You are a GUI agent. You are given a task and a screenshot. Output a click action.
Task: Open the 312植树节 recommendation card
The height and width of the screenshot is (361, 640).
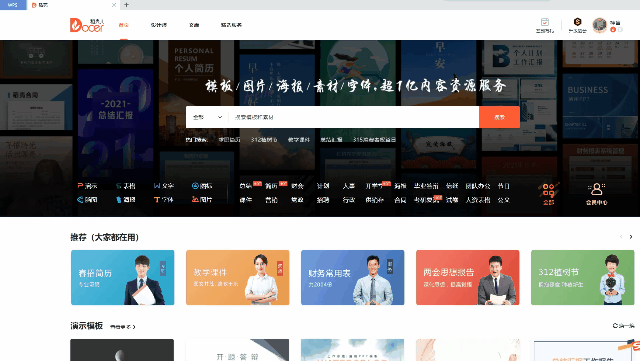pos(582,277)
